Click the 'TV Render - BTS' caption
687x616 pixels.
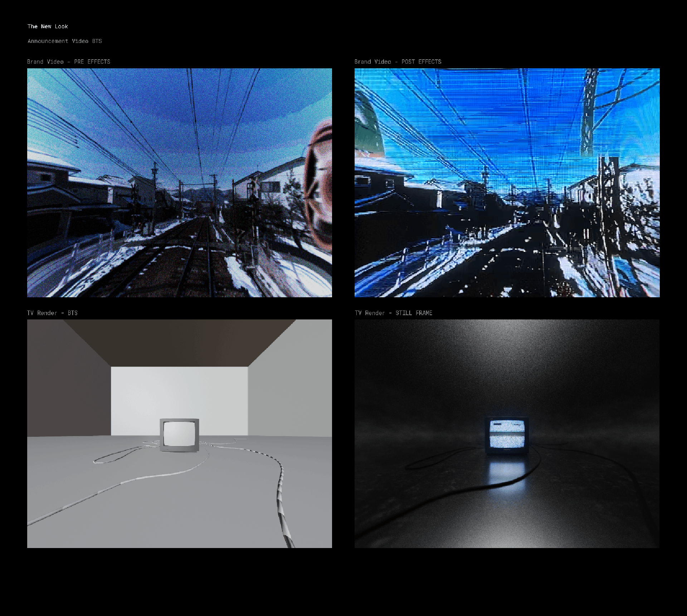(x=52, y=313)
